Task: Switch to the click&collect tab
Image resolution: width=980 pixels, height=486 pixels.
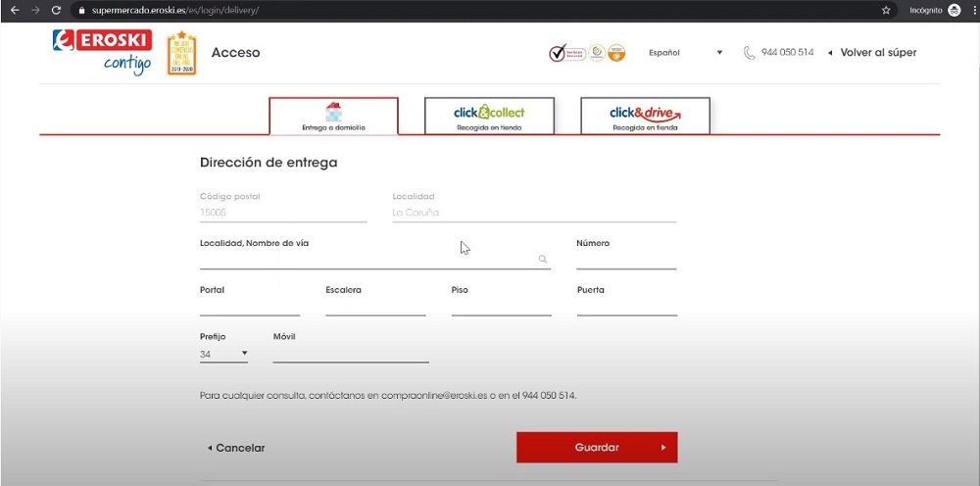Action: 489,117
